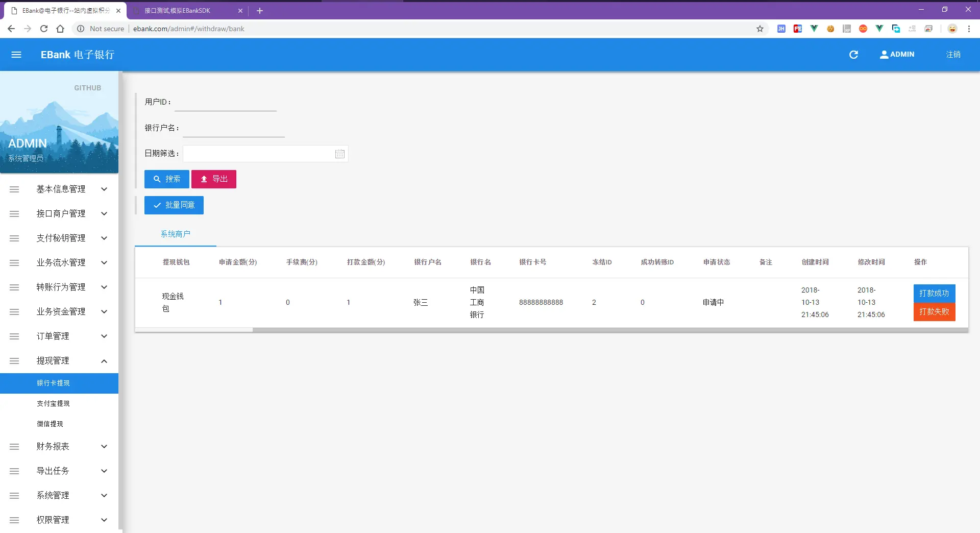Mark withdrawal as 打款成功
The height and width of the screenshot is (533, 980).
click(934, 294)
